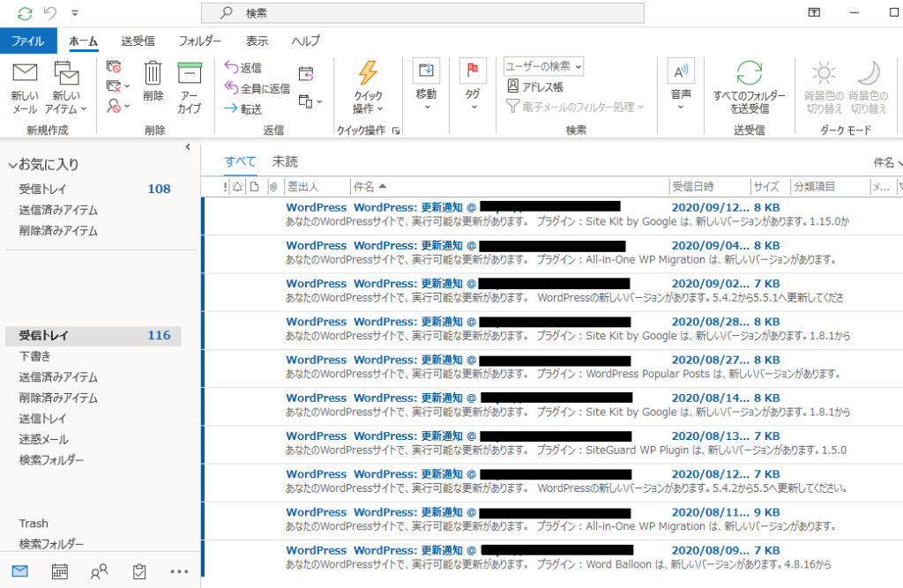Select favorites 受信トレイ with 108 unread
This screenshot has width=903, height=588.
(x=95, y=189)
